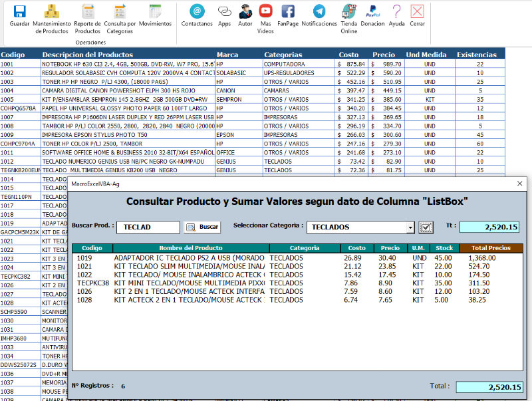The image size is (532, 401).
Task: Click the Buscar search button
Action: point(202,227)
